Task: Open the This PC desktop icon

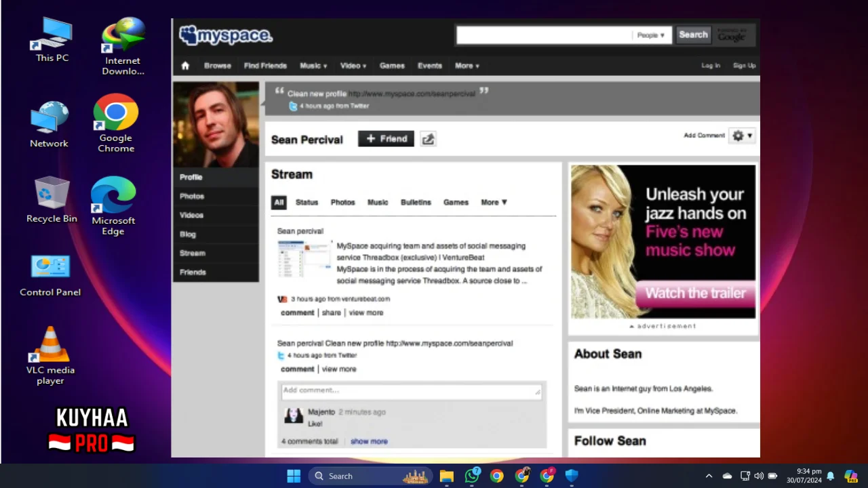Action: tap(52, 39)
